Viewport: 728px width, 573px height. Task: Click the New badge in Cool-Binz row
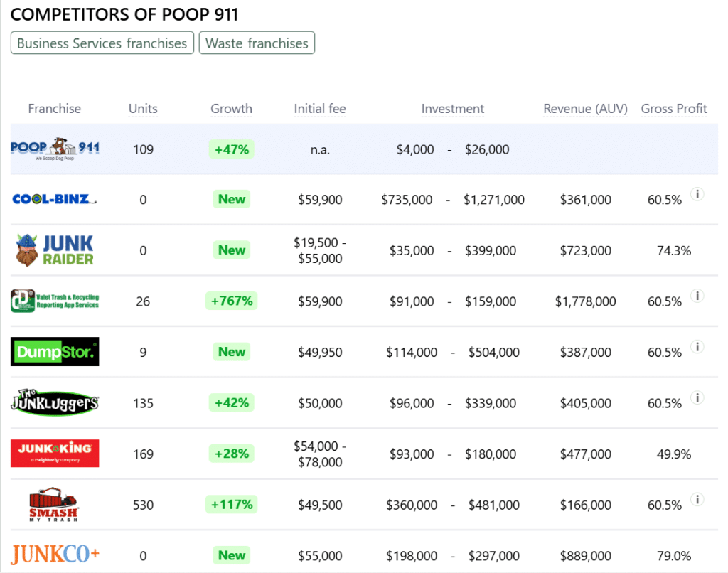click(x=231, y=199)
